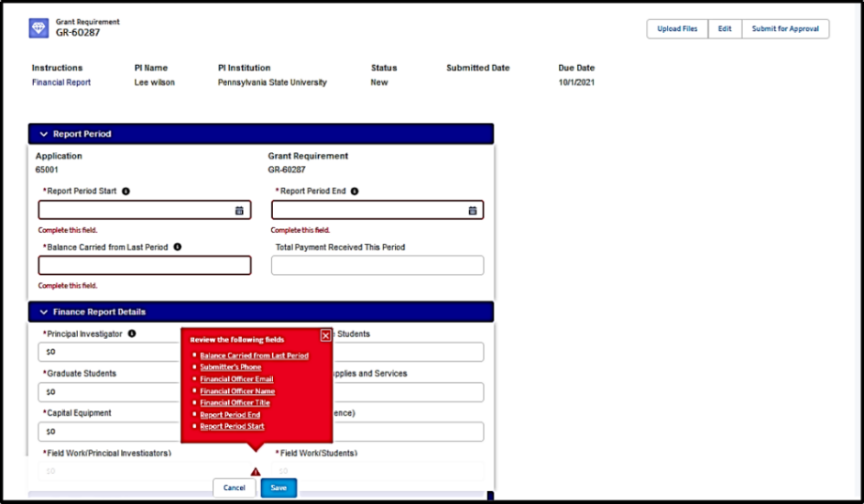Collapse the Report Period section

coord(44,134)
